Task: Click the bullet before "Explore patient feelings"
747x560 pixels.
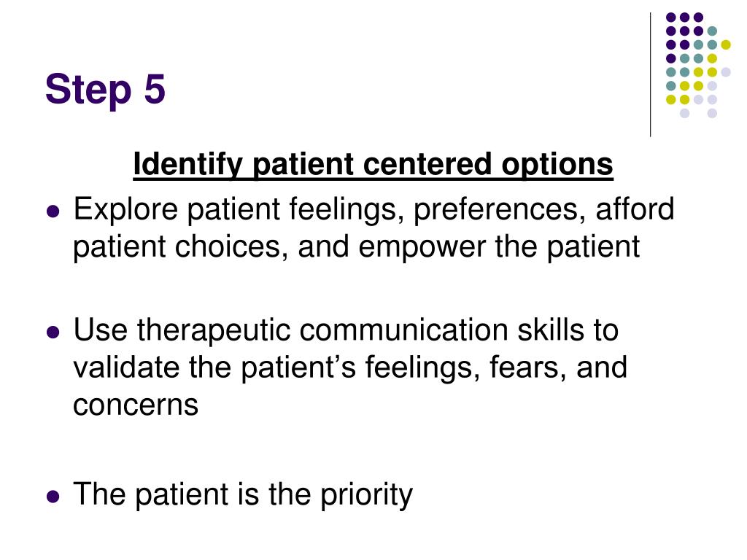Action: [x=53, y=211]
